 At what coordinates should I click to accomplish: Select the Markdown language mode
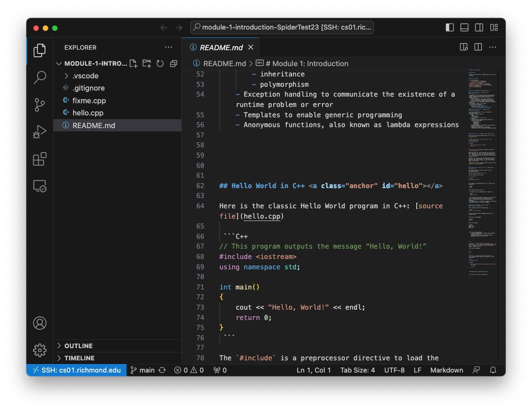point(447,370)
